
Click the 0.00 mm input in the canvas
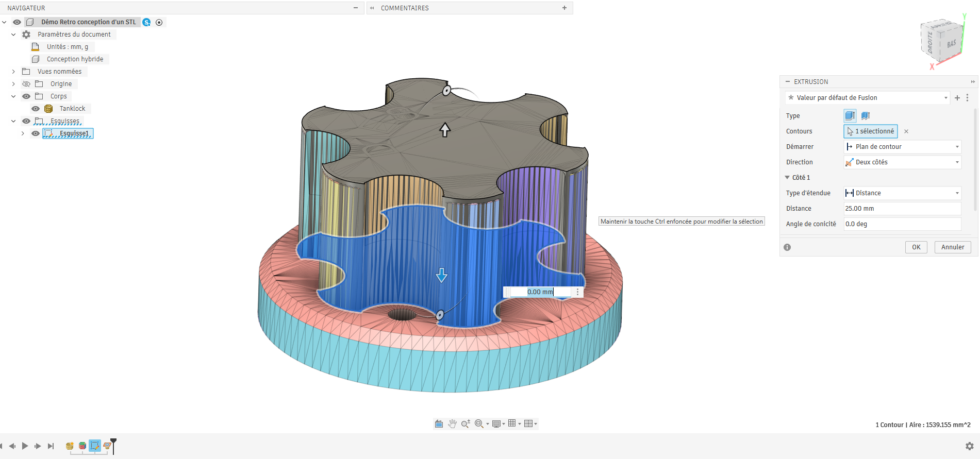tap(540, 292)
